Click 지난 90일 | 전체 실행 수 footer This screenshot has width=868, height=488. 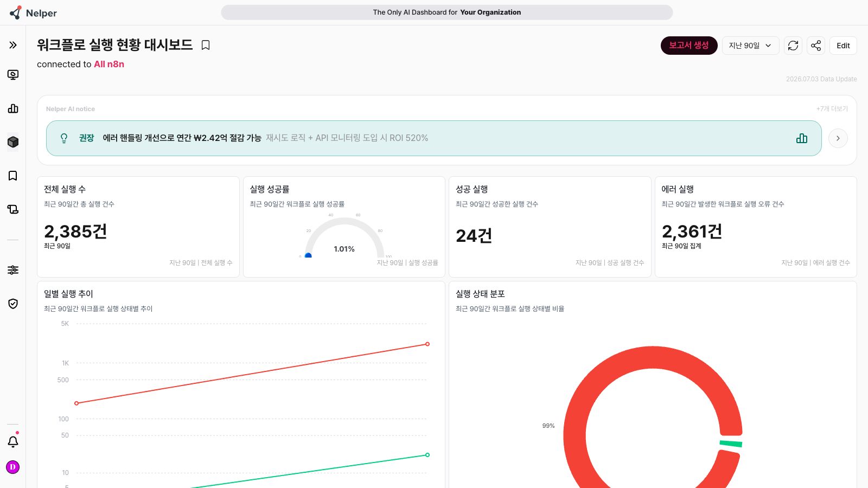coord(201,263)
